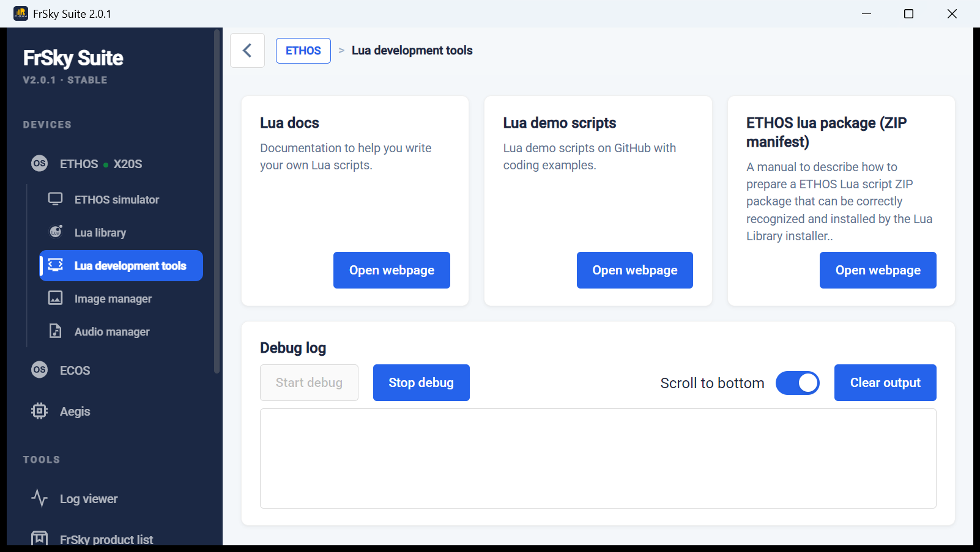Click the Lua docs card title
This screenshot has height=552, width=980.
[289, 122]
